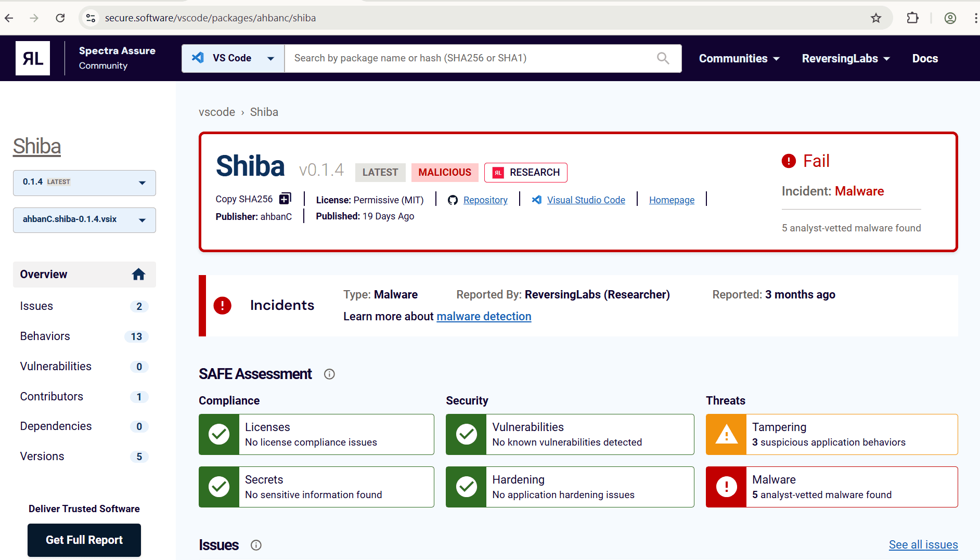
Task: Open the browser extensions icon
Action: pos(913,17)
